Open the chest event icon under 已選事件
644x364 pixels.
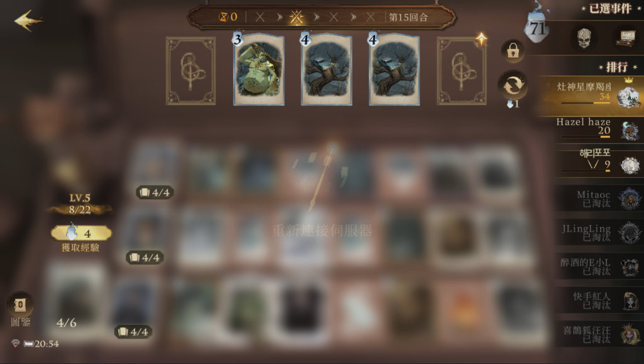pos(626,38)
